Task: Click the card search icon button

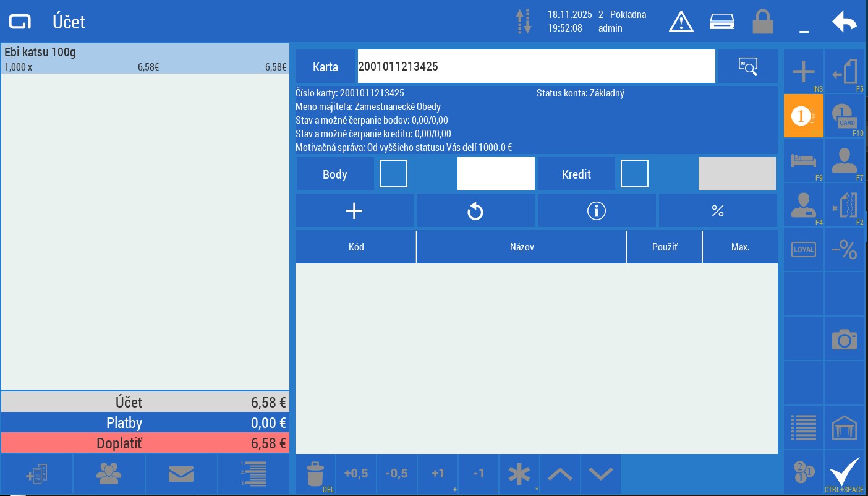Action: [x=747, y=66]
